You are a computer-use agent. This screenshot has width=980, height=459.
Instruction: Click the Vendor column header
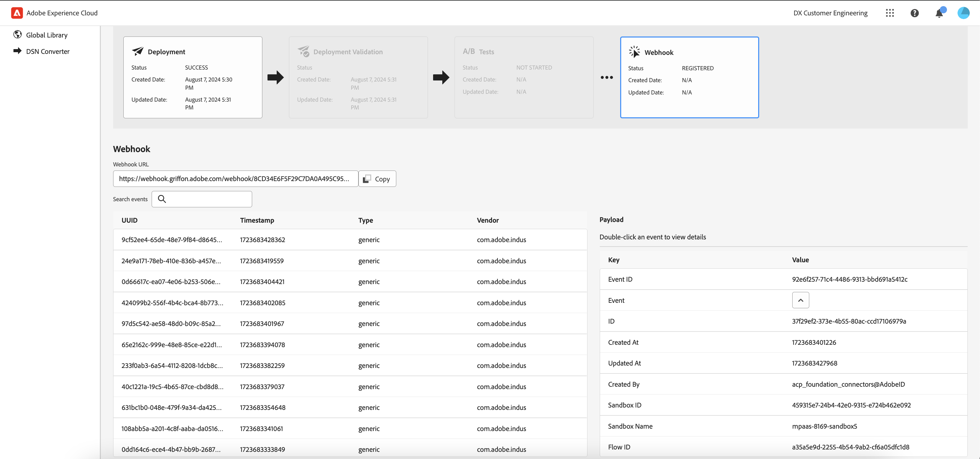tap(488, 220)
